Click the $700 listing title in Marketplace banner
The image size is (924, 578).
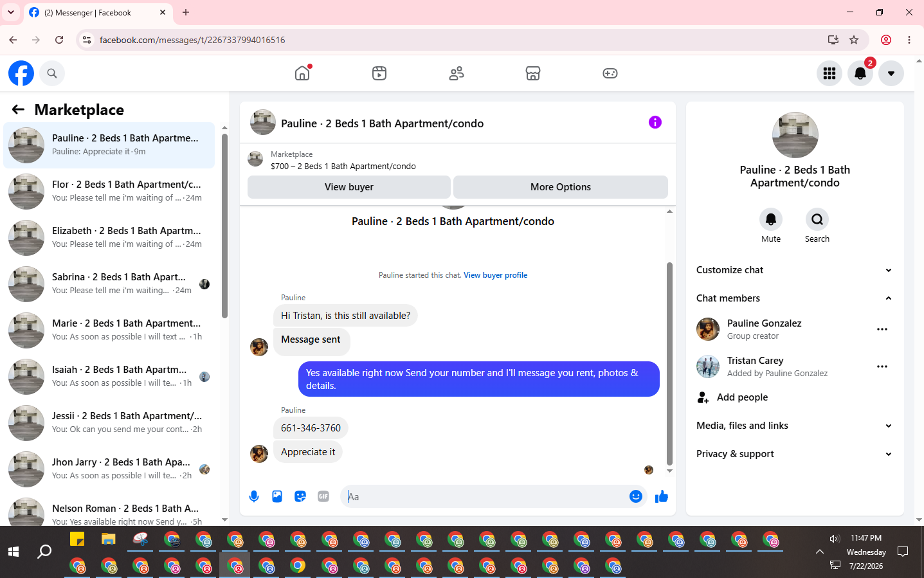pos(343,167)
